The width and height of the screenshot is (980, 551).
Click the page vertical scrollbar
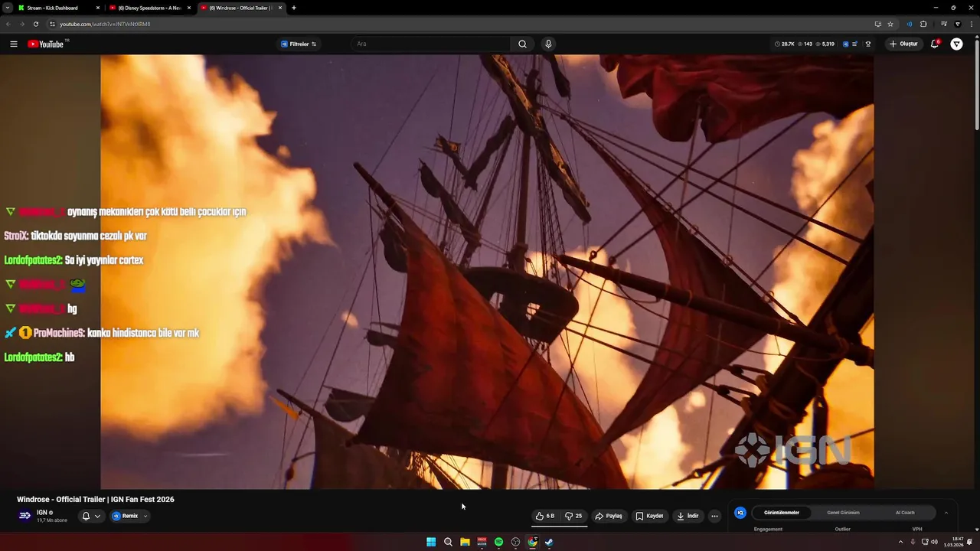976,84
